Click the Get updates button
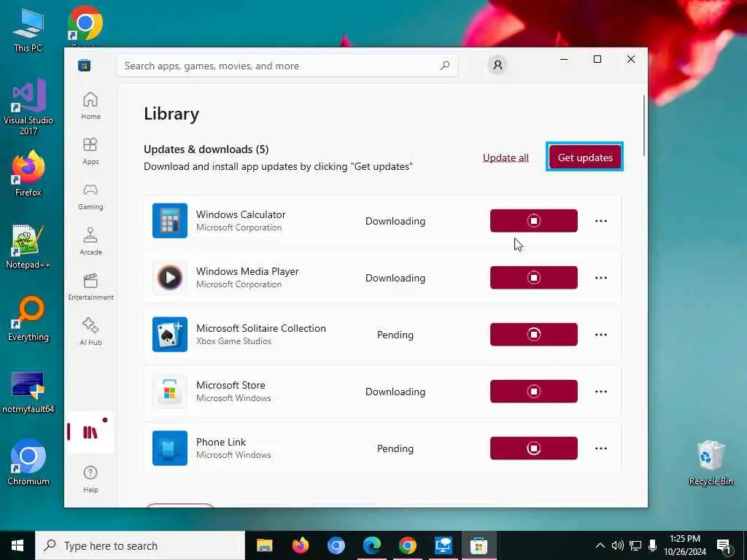This screenshot has height=560, width=747. tap(584, 157)
